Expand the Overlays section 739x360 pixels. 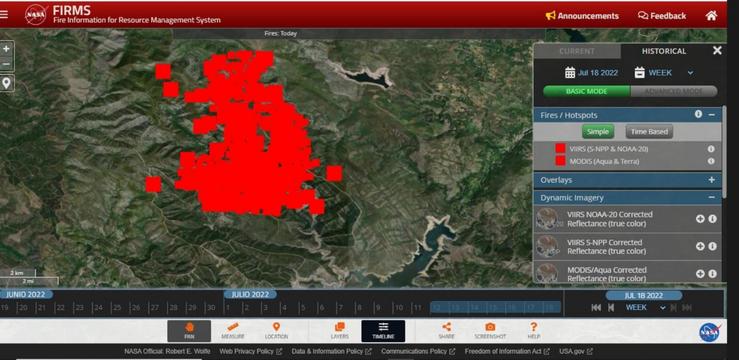coord(711,180)
